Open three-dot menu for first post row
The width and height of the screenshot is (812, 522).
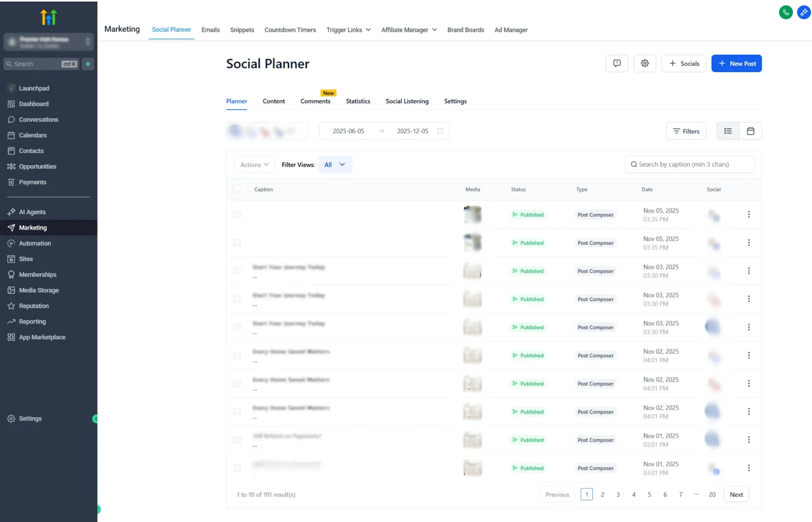(x=749, y=215)
